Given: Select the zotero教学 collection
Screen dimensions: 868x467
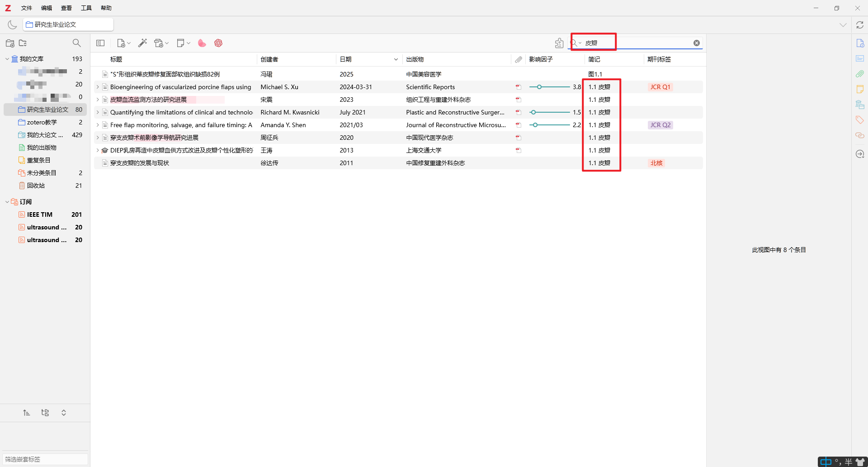Looking at the screenshot, I should click(x=42, y=122).
